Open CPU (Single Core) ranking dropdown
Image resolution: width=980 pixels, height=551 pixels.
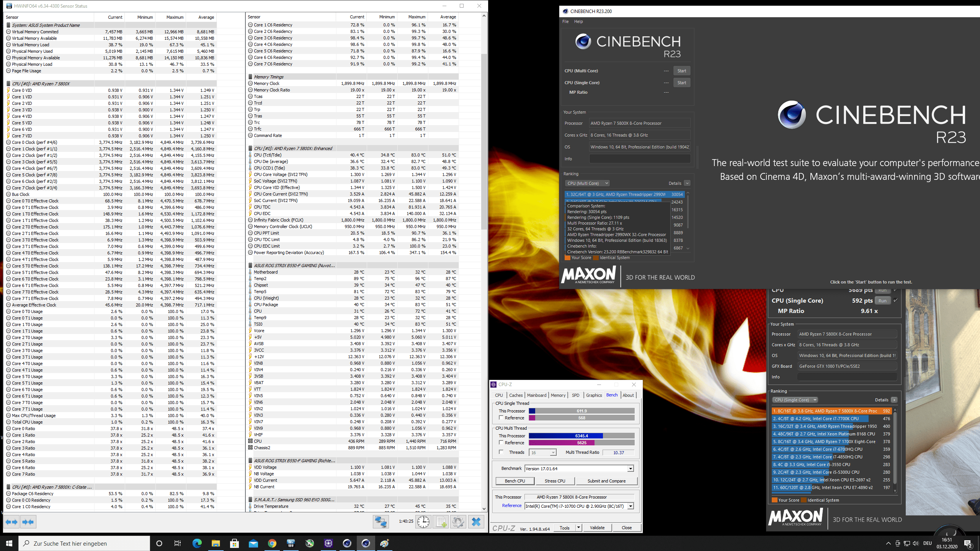coord(795,400)
